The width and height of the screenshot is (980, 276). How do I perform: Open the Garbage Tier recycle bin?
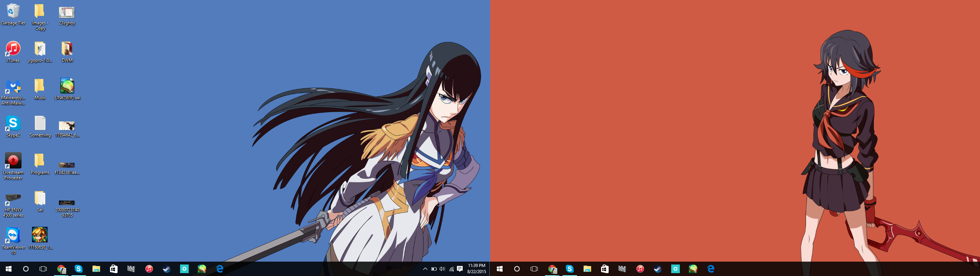(13, 14)
